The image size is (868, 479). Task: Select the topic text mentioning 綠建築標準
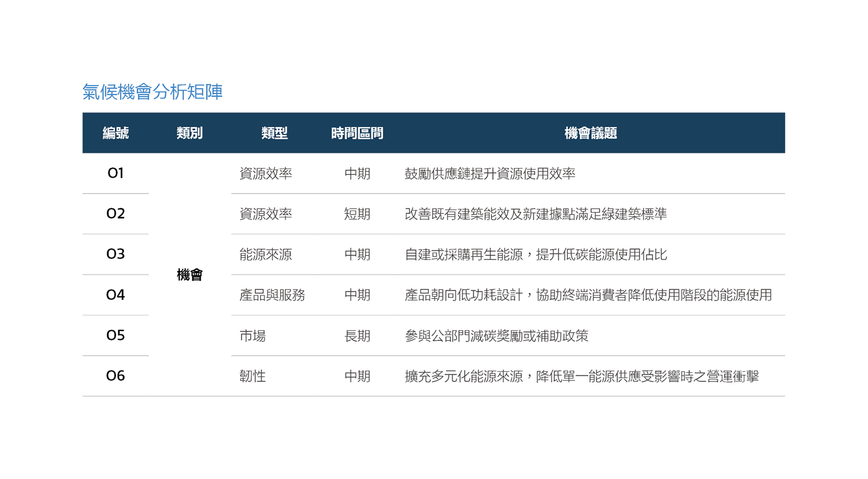pyautogui.click(x=536, y=214)
